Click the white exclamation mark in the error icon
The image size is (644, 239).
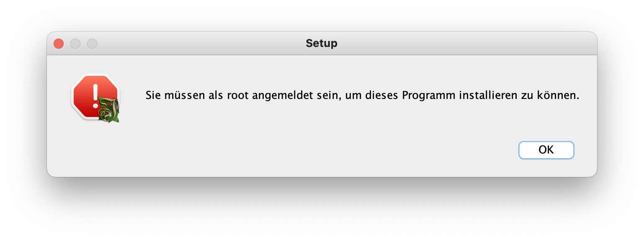(95, 95)
